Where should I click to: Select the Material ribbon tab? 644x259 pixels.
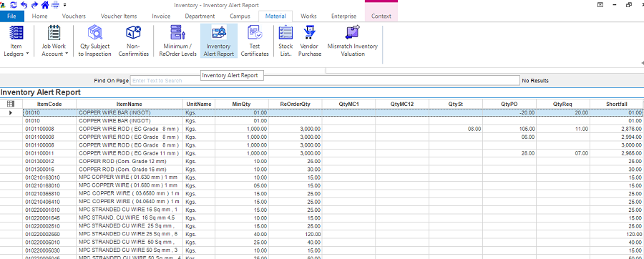pos(275,16)
